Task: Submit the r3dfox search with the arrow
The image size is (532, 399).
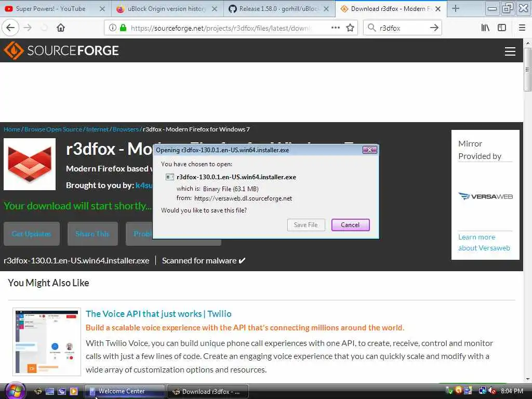Action: click(434, 28)
